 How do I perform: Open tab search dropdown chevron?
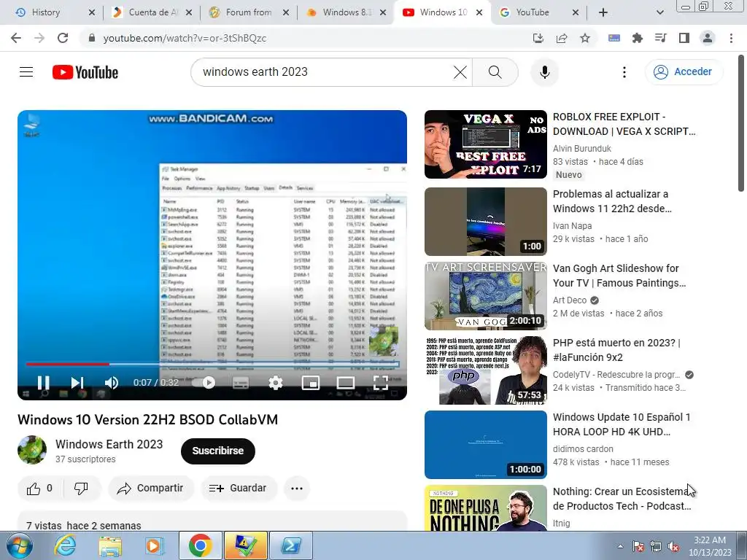[659, 12]
